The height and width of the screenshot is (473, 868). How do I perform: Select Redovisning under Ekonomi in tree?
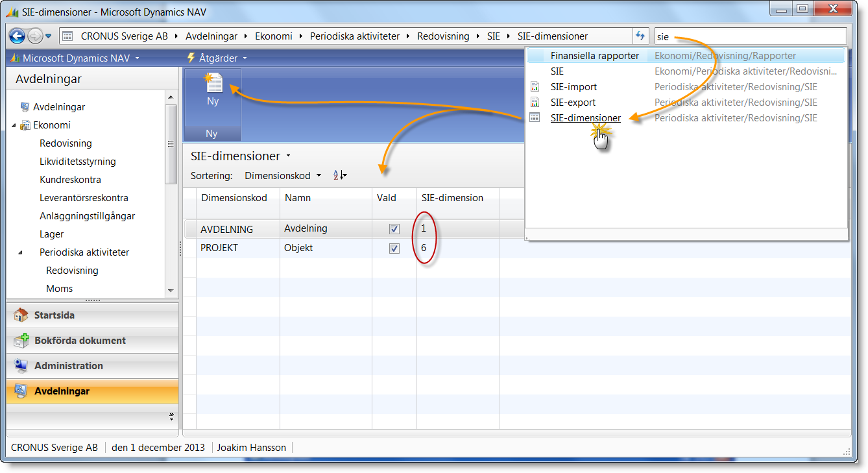[66, 143]
